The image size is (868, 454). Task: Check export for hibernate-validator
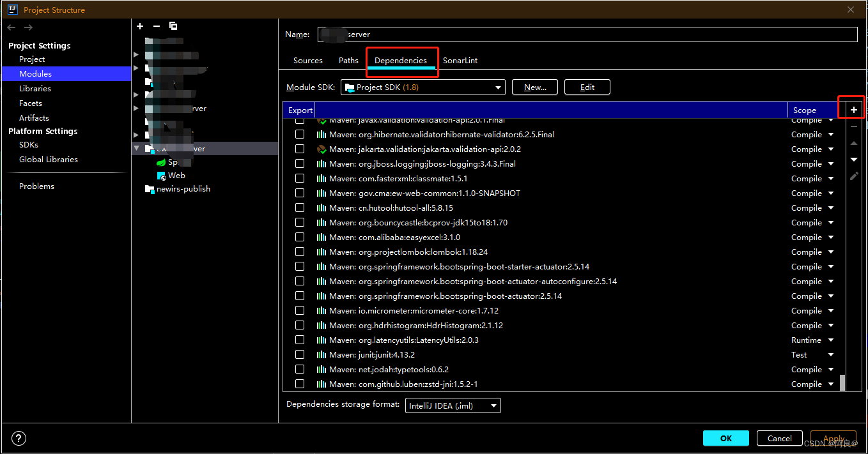coord(299,135)
